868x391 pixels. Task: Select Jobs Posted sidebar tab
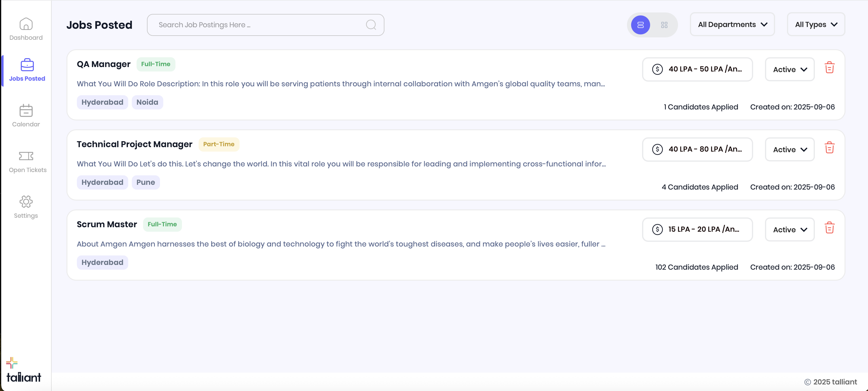coord(27,70)
